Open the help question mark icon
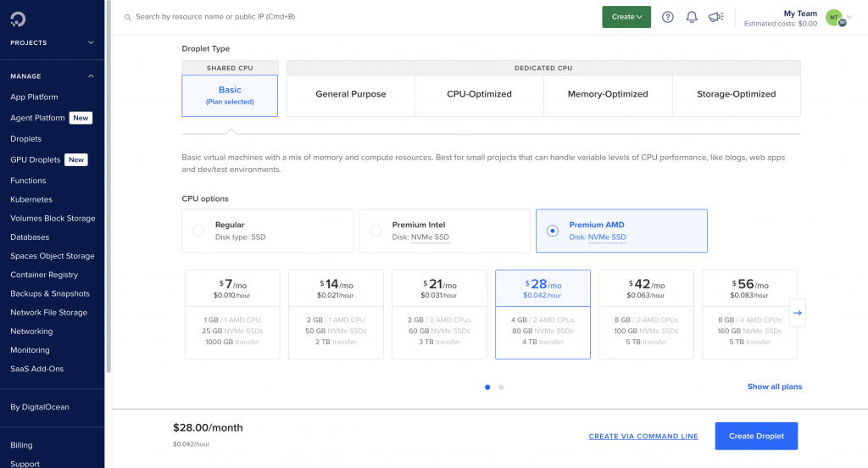The image size is (868, 468). coord(667,17)
